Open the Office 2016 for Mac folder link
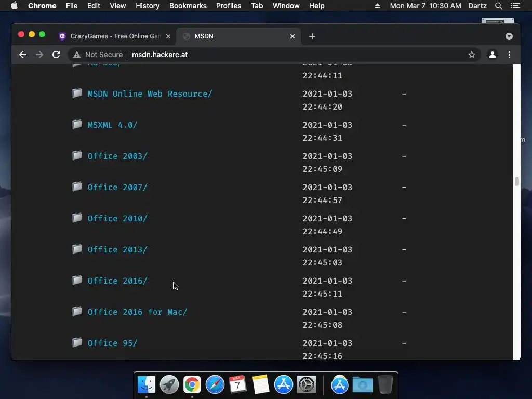Image resolution: width=532 pixels, height=399 pixels. click(x=137, y=312)
